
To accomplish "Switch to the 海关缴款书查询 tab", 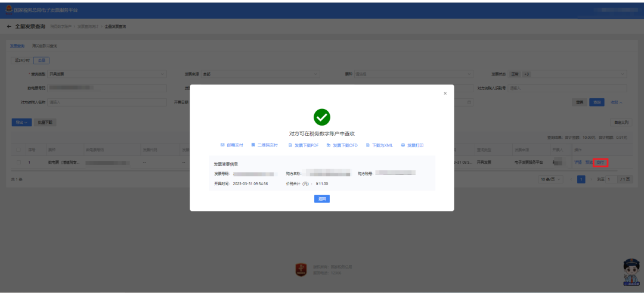I will (x=45, y=46).
